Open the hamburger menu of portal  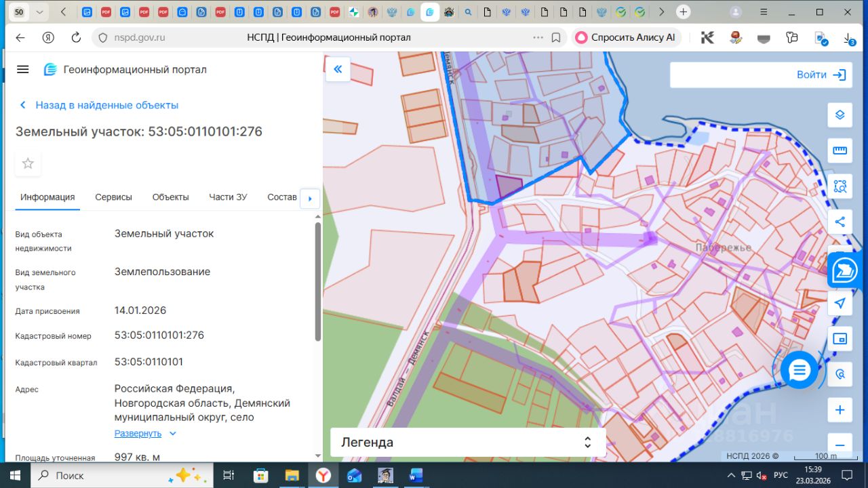point(23,69)
